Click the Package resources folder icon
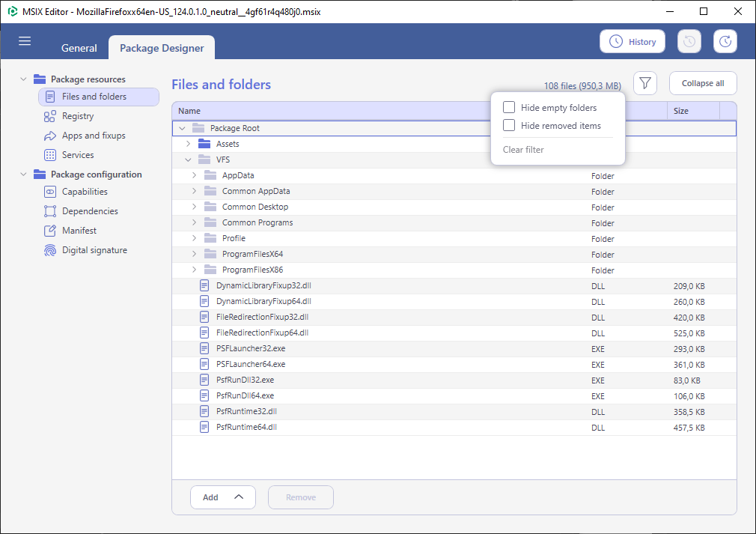756x534 pixels. (x=40, y=79)
